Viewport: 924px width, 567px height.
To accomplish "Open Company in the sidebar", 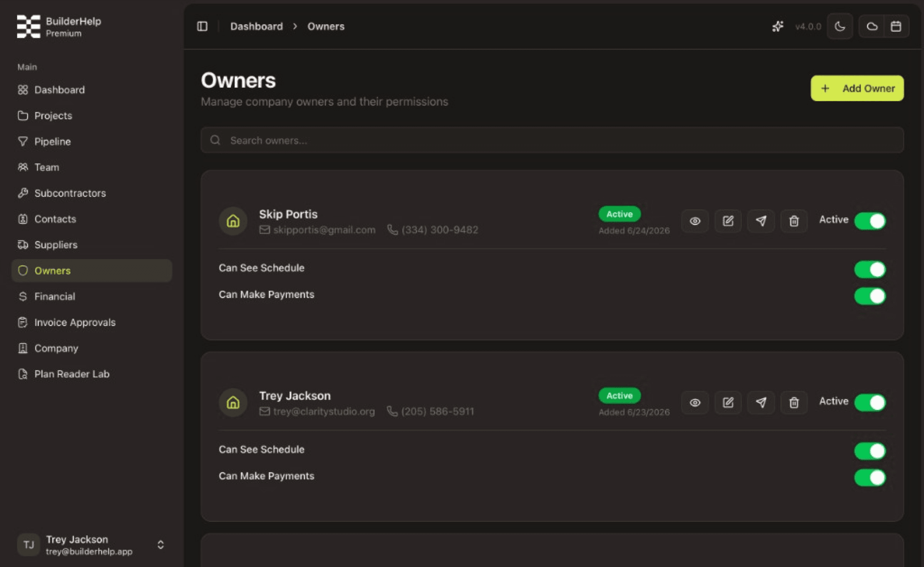I will coord(92,348).
